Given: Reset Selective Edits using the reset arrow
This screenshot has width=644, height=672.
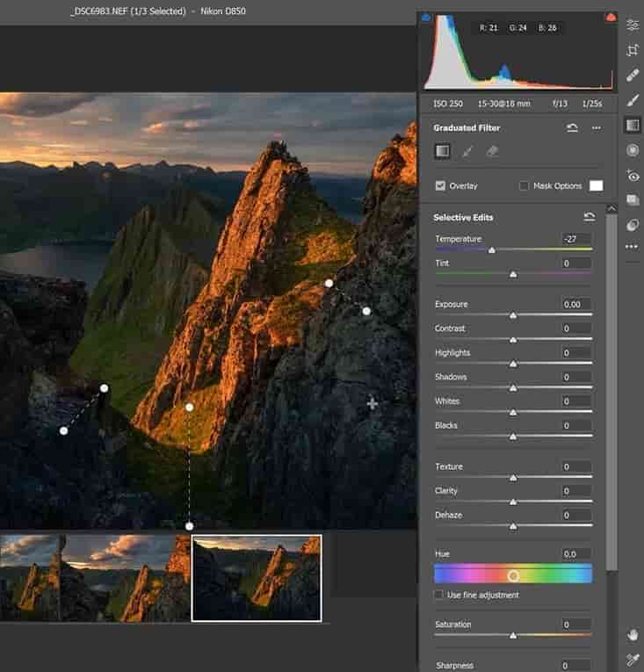Looking at the screenshot, I should [589, 217].
